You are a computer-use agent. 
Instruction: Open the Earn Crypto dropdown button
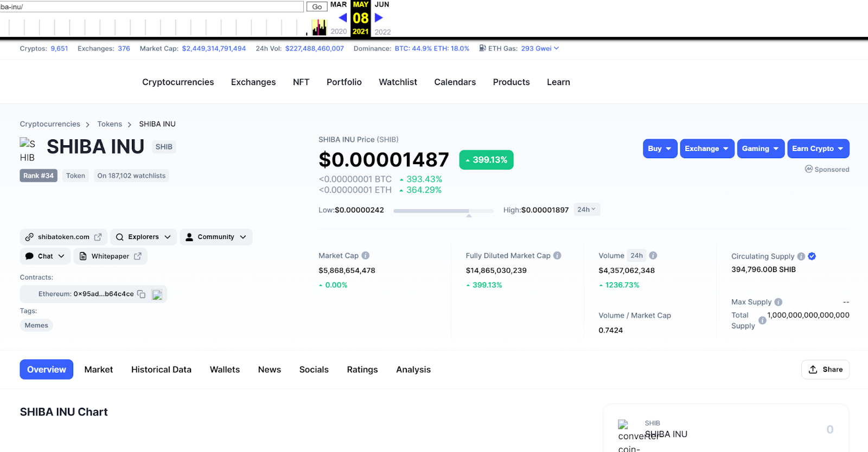[x=818, y=148]
